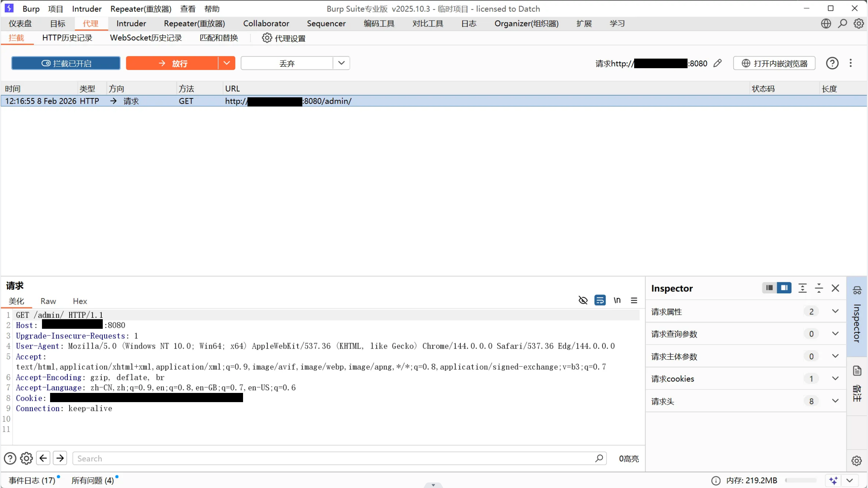This screenshot has height=488, width=868.
Task: Open the 备注 notes side tab
Action: 857,394
